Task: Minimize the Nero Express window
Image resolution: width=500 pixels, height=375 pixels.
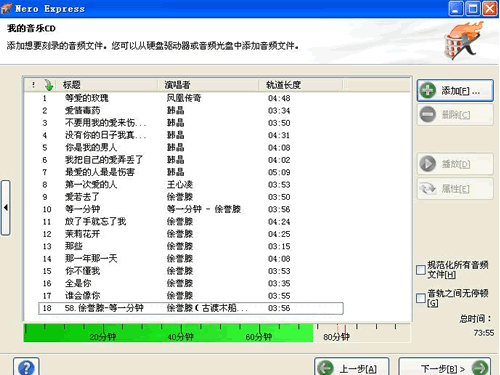Action: (x=456, y=8)
